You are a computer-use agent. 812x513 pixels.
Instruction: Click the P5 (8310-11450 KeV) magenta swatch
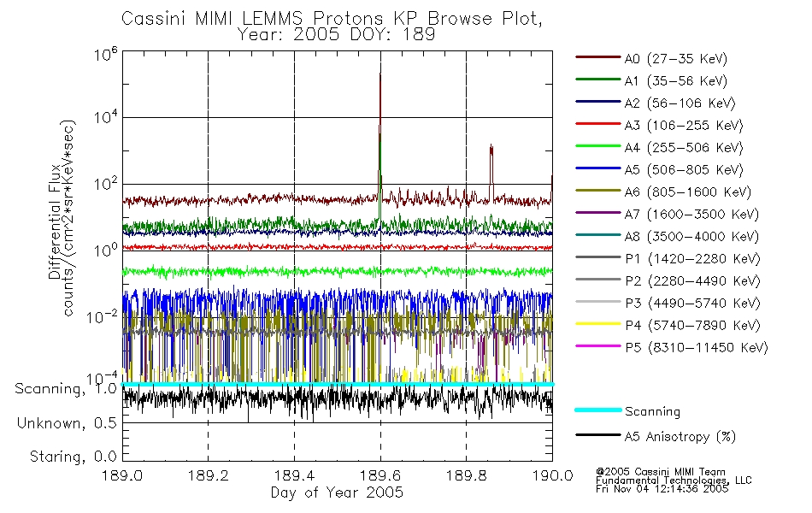598,346
